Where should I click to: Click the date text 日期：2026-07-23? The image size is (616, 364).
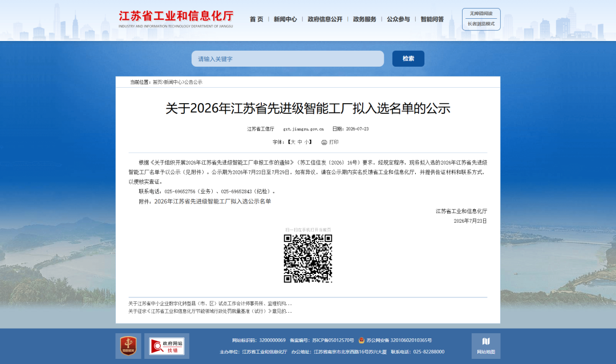pyautogui.click(x=350, y=129)
